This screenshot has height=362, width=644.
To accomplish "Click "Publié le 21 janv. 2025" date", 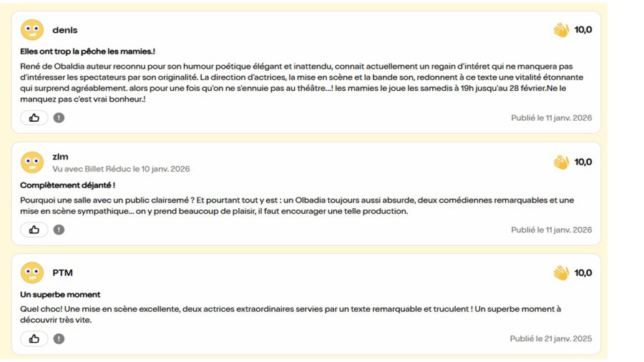I will pyautogui.click(x=551, y=339).
